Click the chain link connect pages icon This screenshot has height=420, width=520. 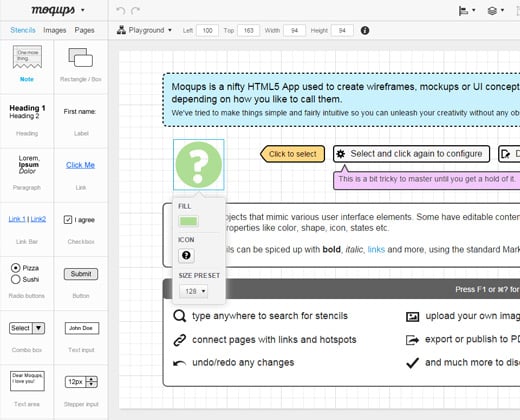coord(179,340)
